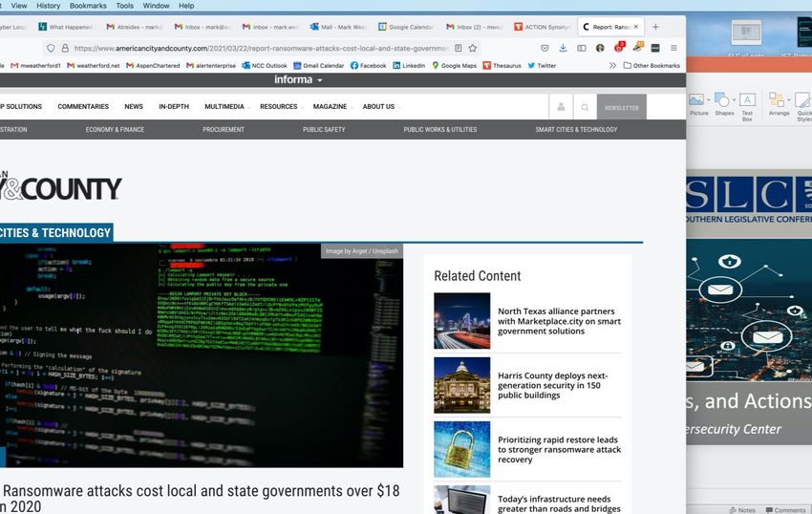Open the Shapes gallery in PowerPoint
Viewport: 812px width, 514px height.
pos(724,104)
